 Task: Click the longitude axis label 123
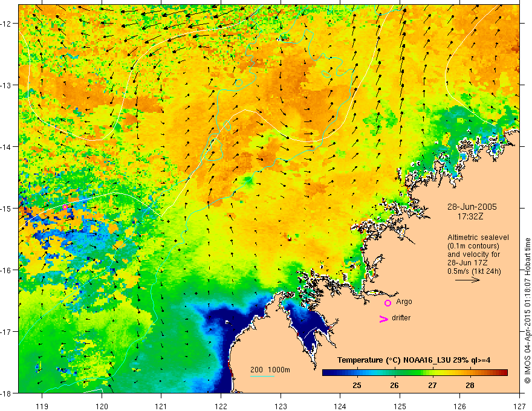[281, 406]
